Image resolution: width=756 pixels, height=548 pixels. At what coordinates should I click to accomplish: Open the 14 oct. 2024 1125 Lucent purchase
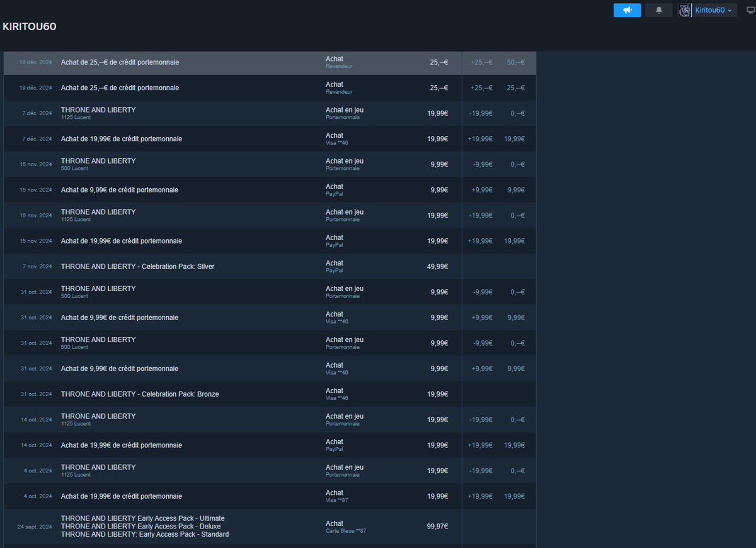(x=270, y=420)
